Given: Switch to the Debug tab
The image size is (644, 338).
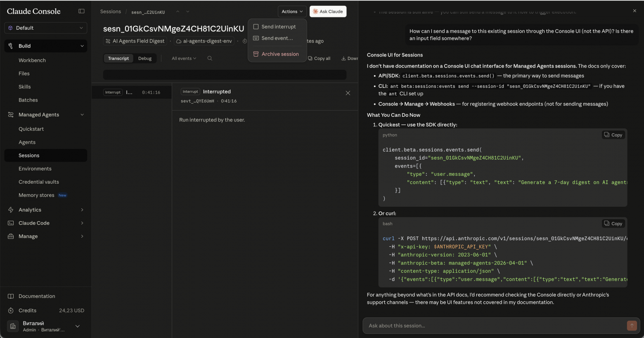Looking at the screenshot, I should tap(145, 58).
